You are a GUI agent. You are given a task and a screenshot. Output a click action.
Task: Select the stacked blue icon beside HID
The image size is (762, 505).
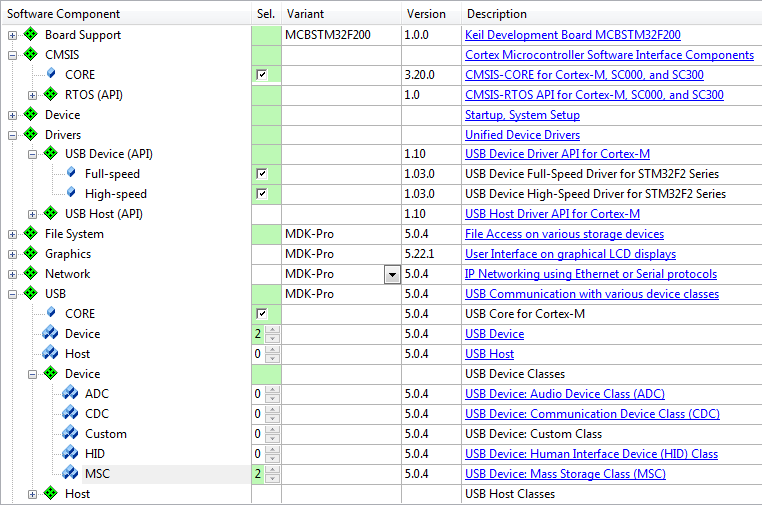click(70, 453)
